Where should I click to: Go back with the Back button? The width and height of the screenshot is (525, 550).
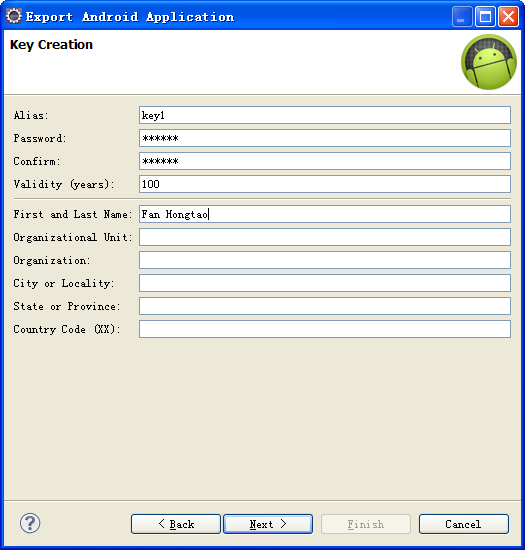tap(176, 524)
